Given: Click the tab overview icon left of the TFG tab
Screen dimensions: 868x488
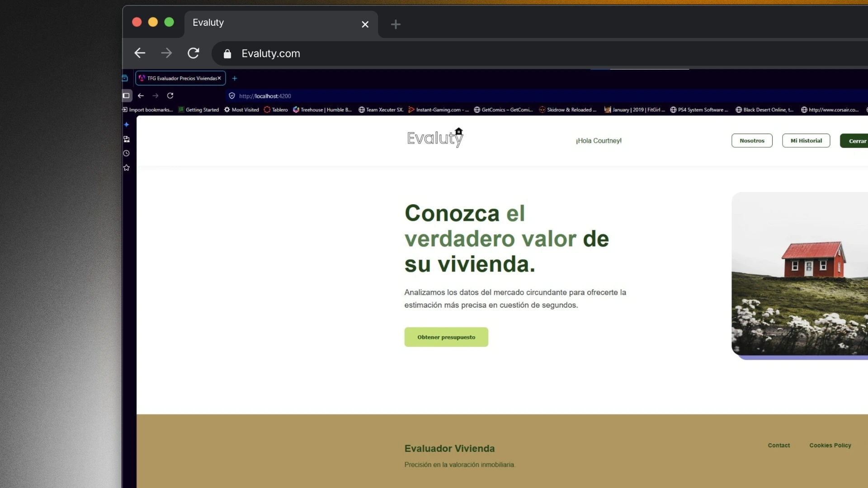Looking at the screenshot, I should 125,78.
